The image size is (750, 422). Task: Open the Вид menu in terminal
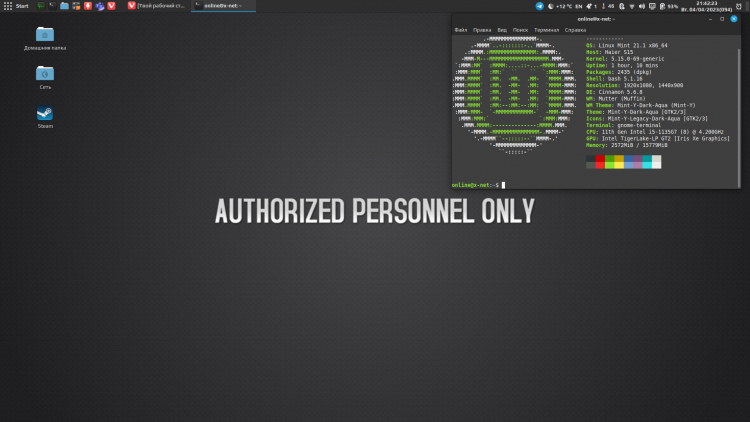(x=502, y=30)
